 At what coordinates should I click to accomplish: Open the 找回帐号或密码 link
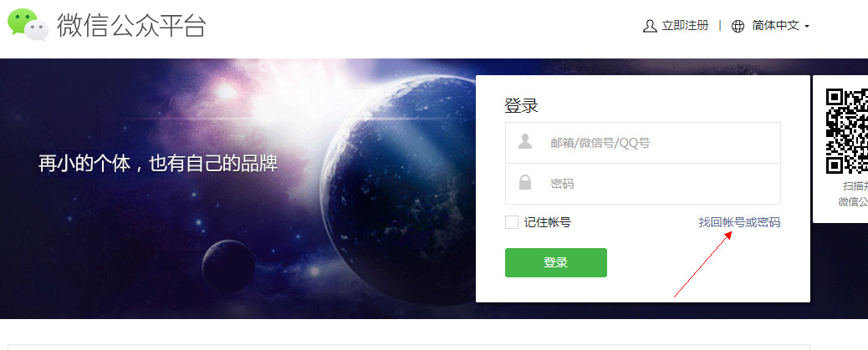[x=739, y=222]
